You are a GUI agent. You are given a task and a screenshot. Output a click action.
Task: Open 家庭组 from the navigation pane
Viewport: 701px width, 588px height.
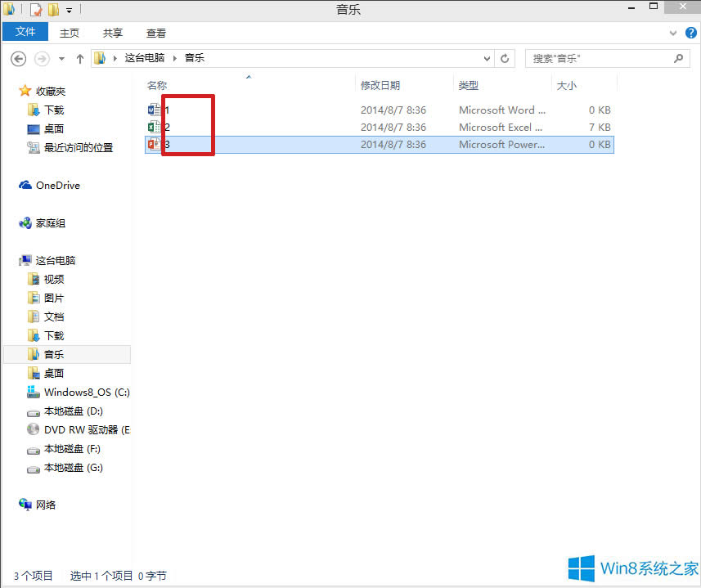(x=51, y=222)
